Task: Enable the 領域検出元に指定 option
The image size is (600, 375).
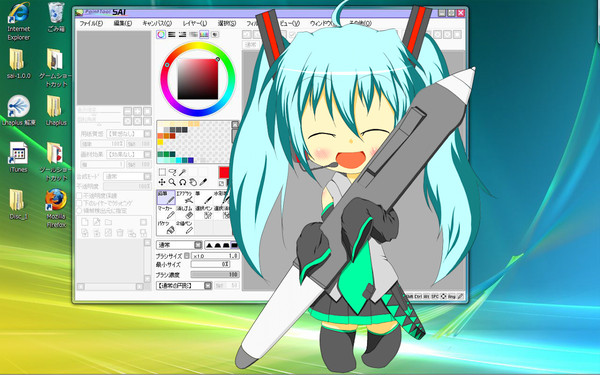Action: click(80, 211)
